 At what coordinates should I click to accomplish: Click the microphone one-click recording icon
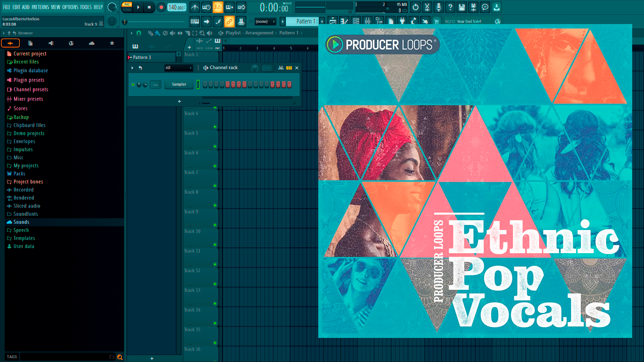pyautogui.click(x=439, y=7)
